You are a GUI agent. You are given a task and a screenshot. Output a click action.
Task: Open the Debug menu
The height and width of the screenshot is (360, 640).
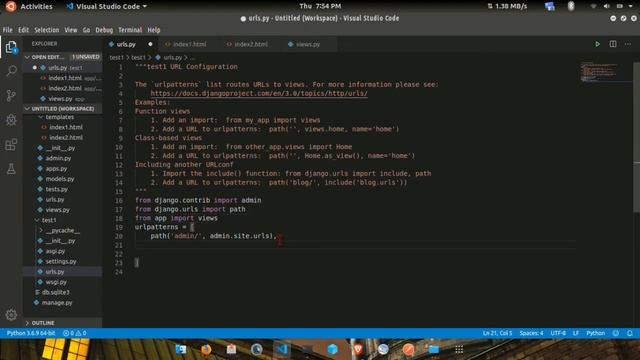click(x=104, y=30)
